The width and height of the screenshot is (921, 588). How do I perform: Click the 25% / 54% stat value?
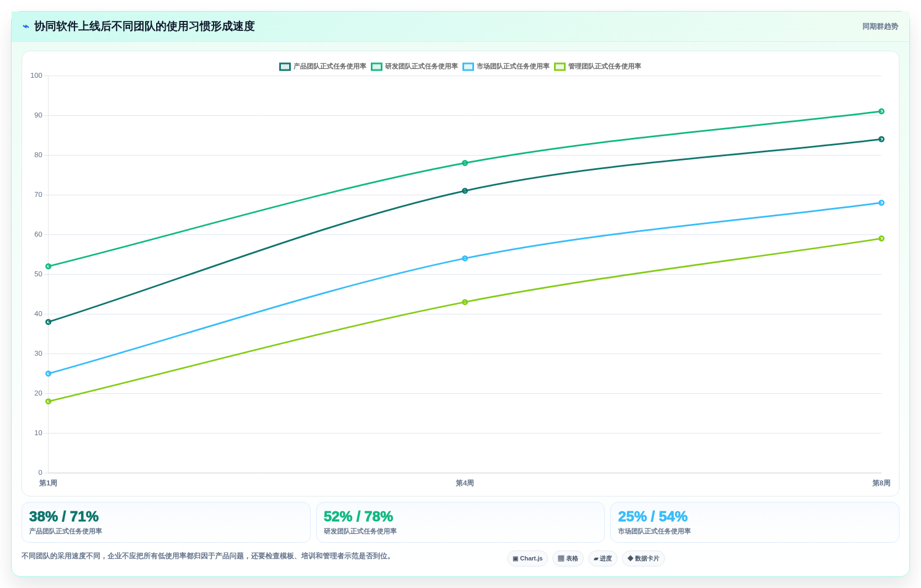pyautogui.click(x=653, y=517)
